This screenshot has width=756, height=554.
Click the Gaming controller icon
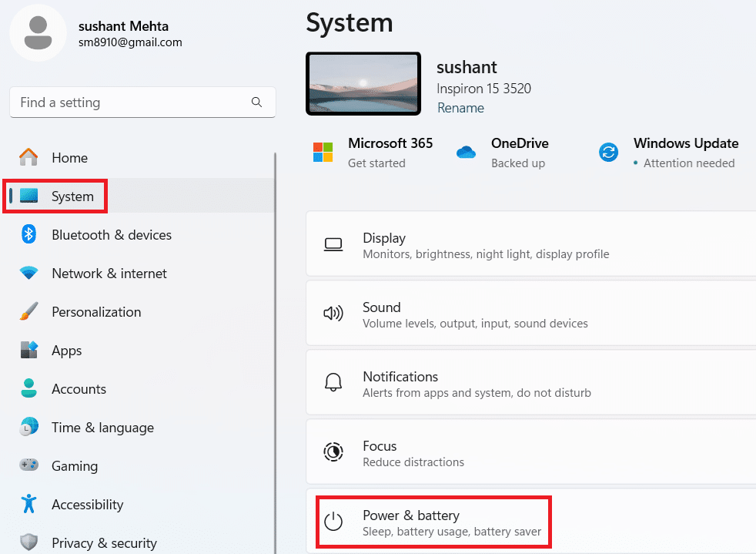(29, 466)
